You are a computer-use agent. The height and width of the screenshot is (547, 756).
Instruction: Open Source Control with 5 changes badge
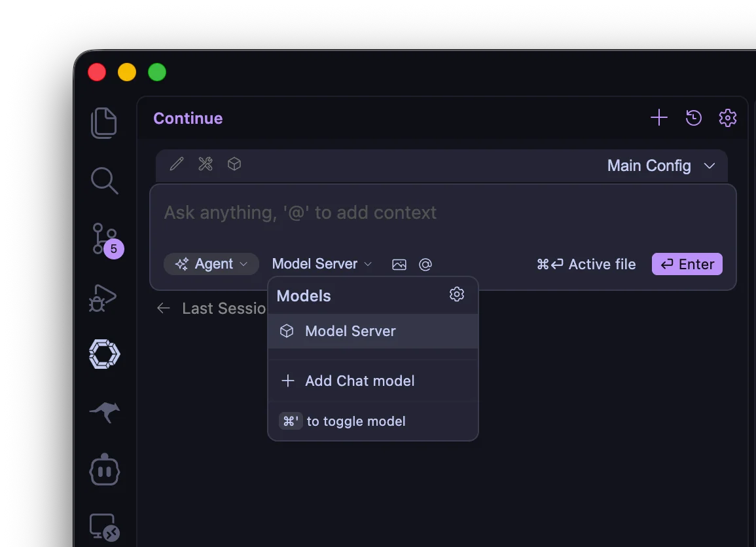[x=107, y=240]
